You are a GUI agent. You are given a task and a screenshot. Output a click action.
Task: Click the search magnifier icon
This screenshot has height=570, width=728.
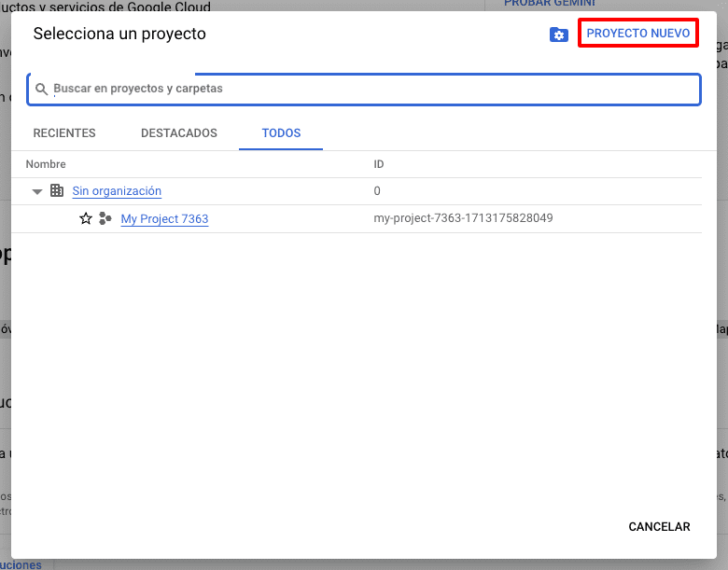(x=41, y=89)
